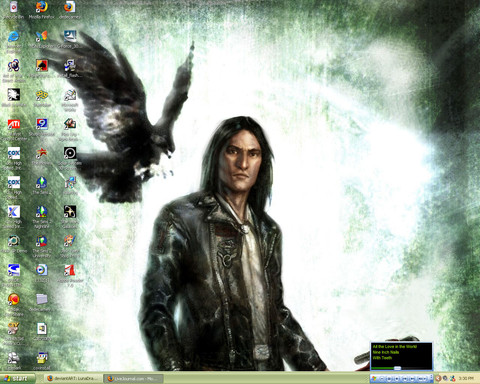Select the ATI Catalyst Control Center icon
Screen dimensions: 480x384
[x=14, y=124]
